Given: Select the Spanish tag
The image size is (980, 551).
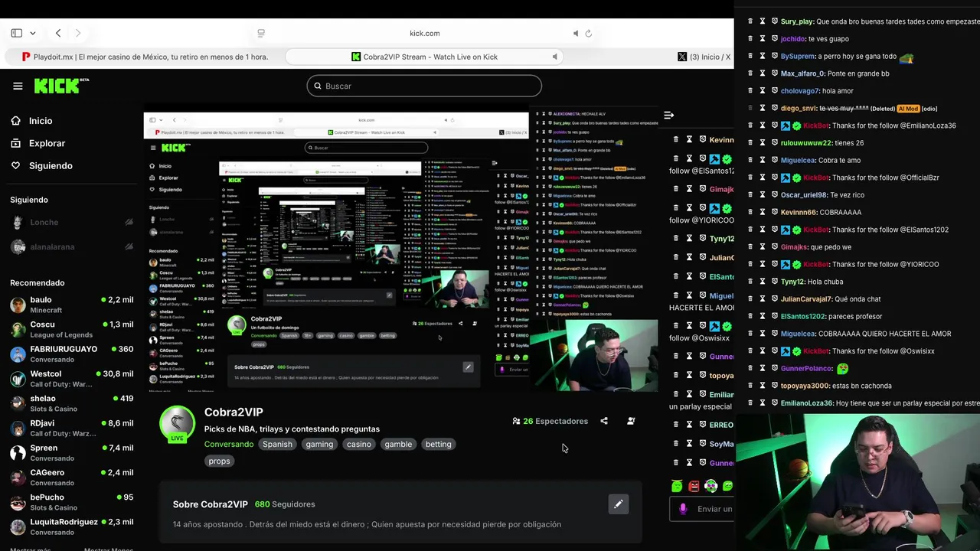Looking at the screenshot, I should click(277, 444).
